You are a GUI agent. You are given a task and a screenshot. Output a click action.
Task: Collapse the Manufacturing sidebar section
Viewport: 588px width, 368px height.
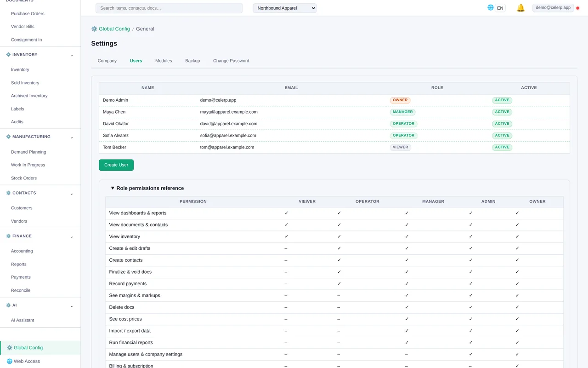[72, 137]
